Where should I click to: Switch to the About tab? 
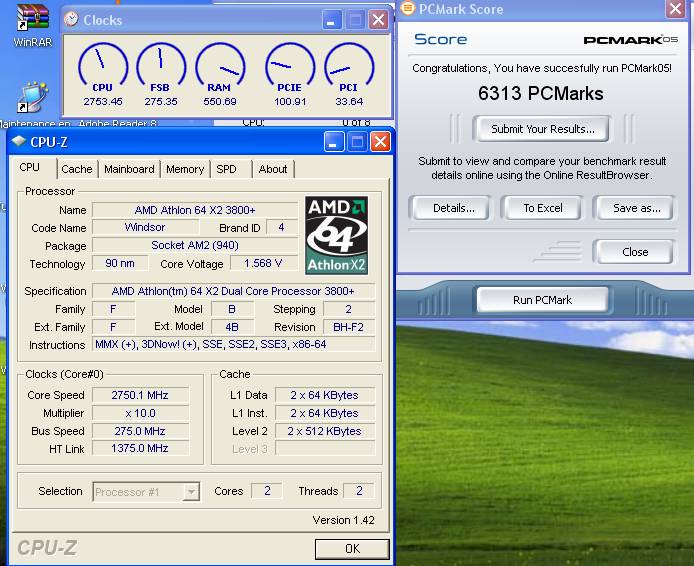point(273,169)
